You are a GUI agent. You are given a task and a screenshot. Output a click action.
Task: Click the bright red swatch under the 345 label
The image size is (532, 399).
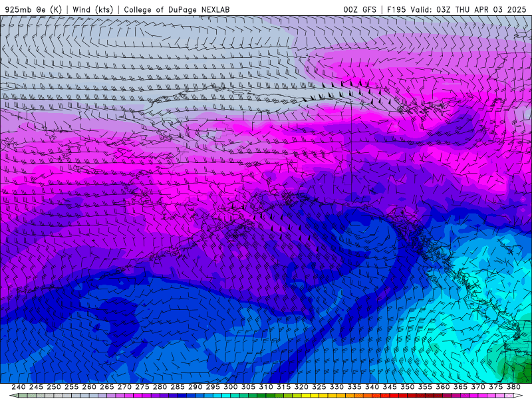click(394, 396)
